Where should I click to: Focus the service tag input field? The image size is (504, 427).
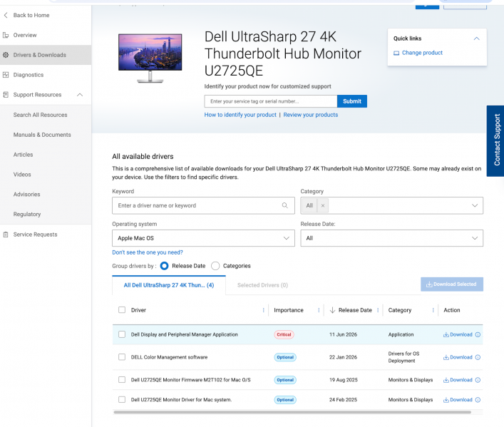[271, 101]
